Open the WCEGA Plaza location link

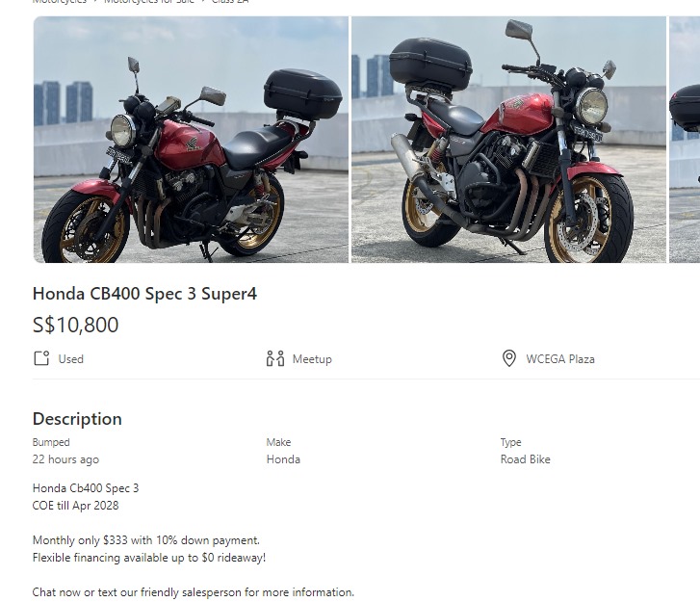(x=559, y=359)
